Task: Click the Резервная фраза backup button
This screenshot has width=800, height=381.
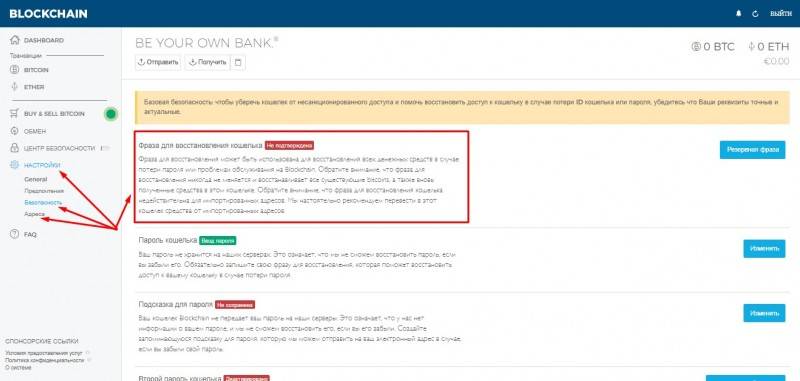Action: click(753, 150)
